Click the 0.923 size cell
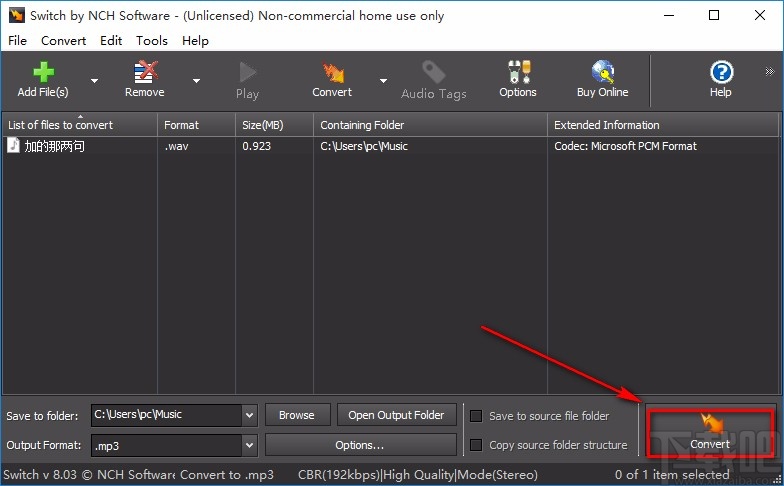 256,146
